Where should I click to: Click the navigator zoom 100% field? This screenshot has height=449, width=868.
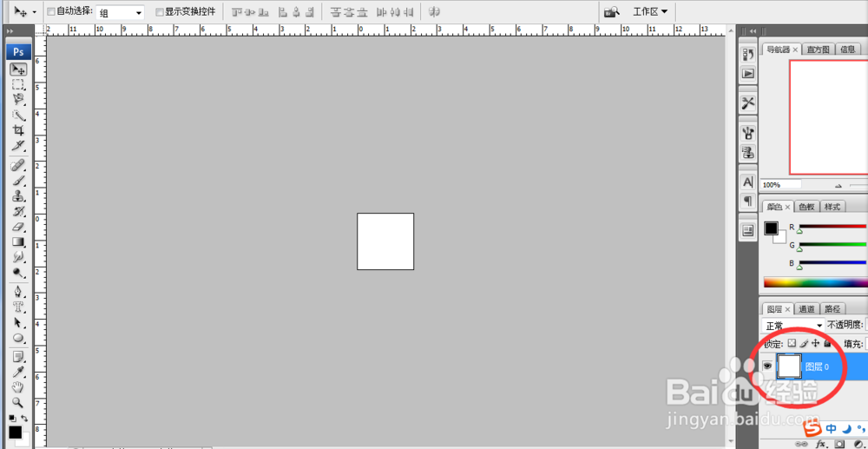coord(781,185)
